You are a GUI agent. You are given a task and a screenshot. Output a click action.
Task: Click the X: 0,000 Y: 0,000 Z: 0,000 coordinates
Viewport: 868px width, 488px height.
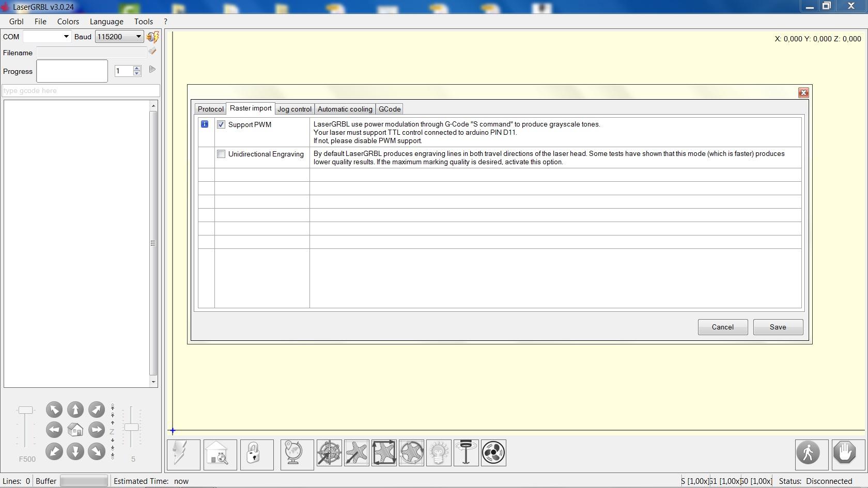pos(818,39)
